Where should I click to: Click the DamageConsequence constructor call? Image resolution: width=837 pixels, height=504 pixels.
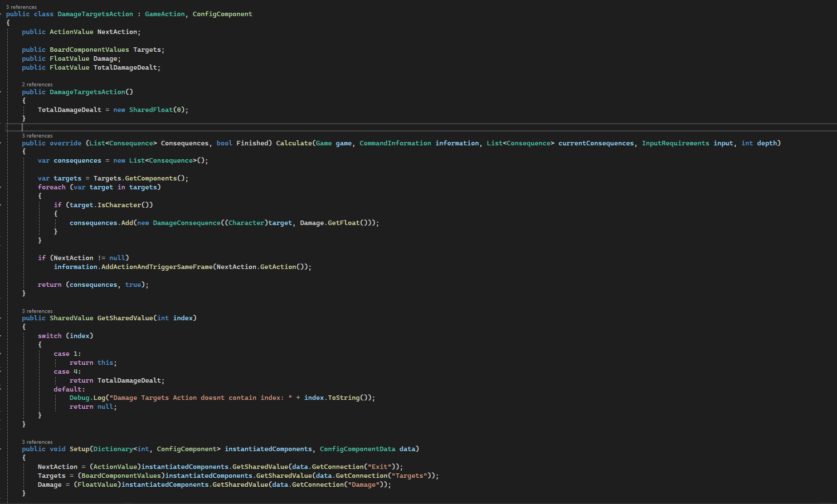coord(187,223)
